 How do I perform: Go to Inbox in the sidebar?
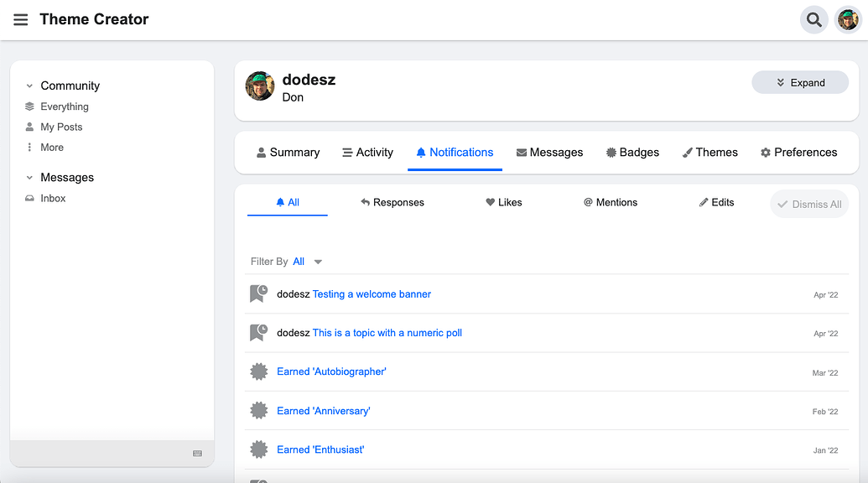coord(53,199)
